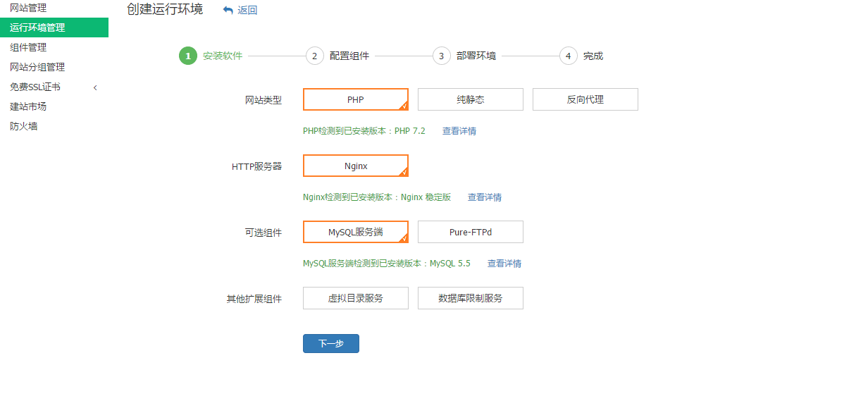
Task: Toggle the Nginx HTTP server option
Action: (x=356, y=166)
